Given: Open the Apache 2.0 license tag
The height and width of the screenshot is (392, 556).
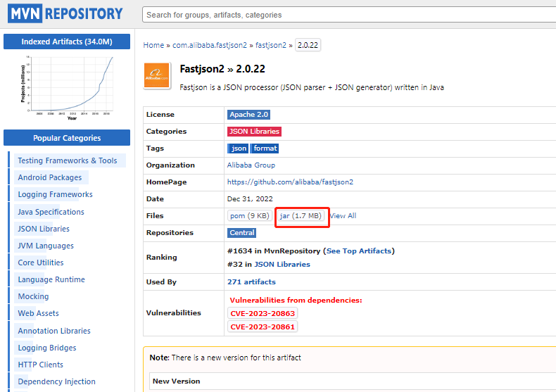Looking at the screenshot, I should coord(248,115).
